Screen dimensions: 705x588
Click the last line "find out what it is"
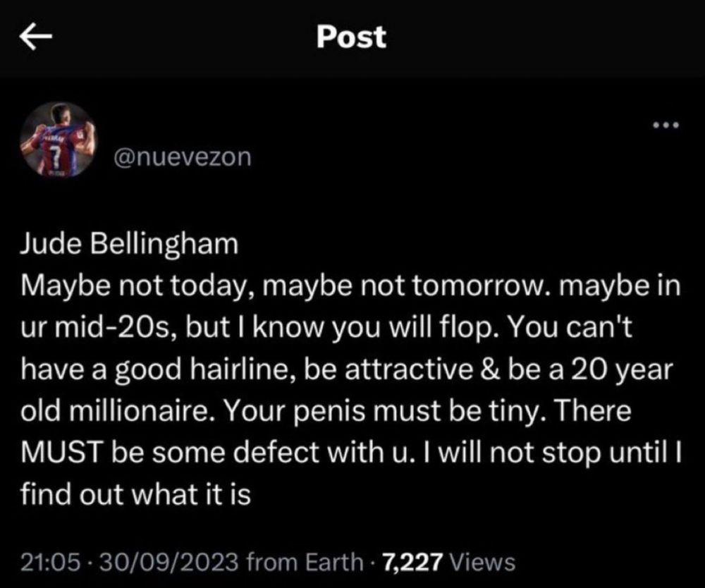point(135,494)
